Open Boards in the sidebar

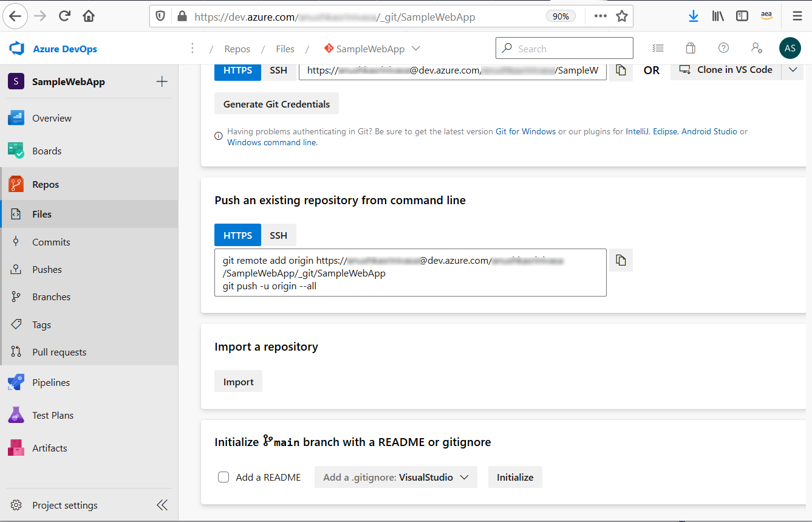[89, 151]
